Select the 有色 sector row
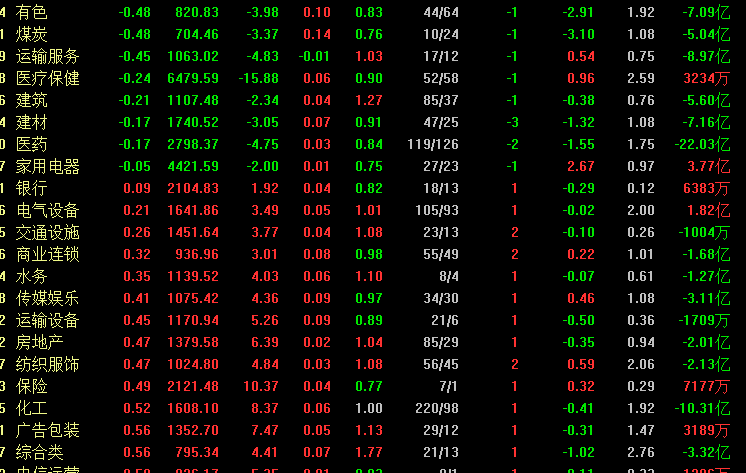Screen dimensions: 746x473 [32, 12]
